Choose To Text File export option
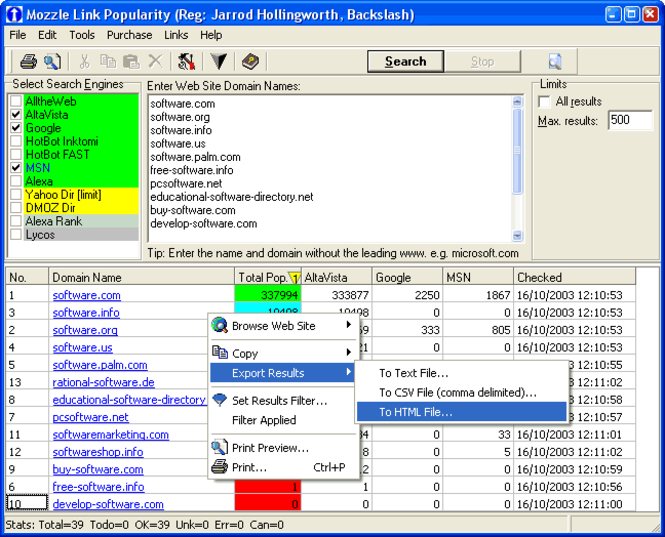 (x=461, y=373)
